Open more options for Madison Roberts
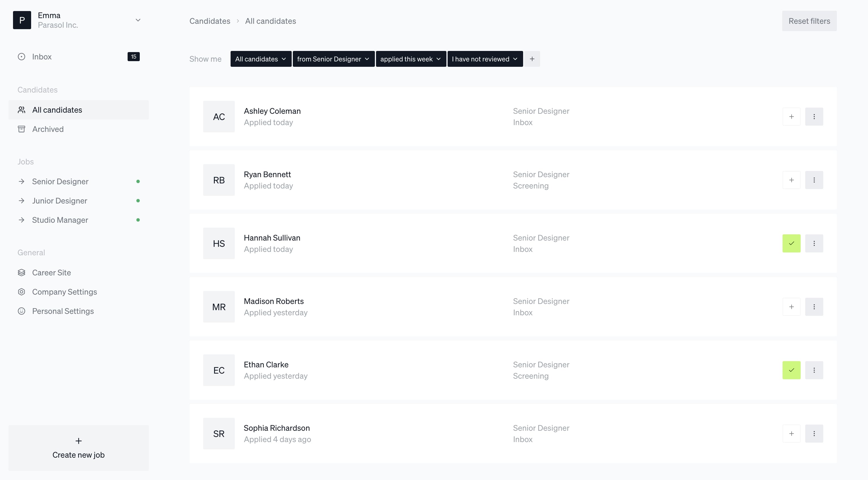868x480 pixels. click(x=814, y=307)
